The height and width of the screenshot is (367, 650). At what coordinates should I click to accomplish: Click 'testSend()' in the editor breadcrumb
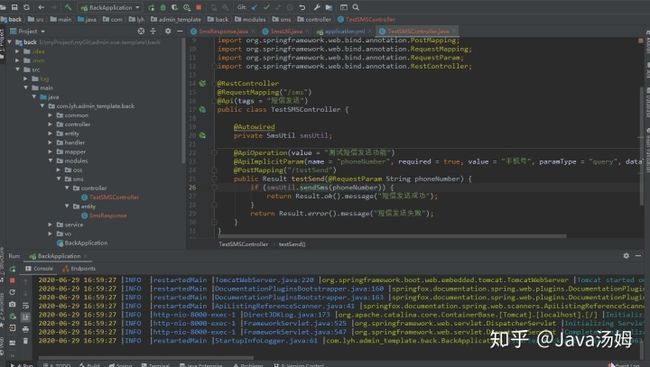point(292,244)
